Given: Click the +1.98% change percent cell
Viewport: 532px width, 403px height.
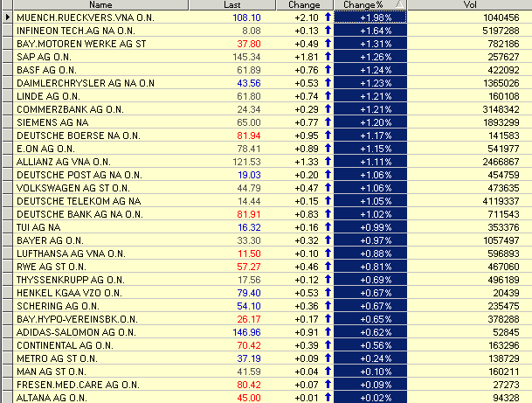Looking at the screenshot, I should click(370, 17).
